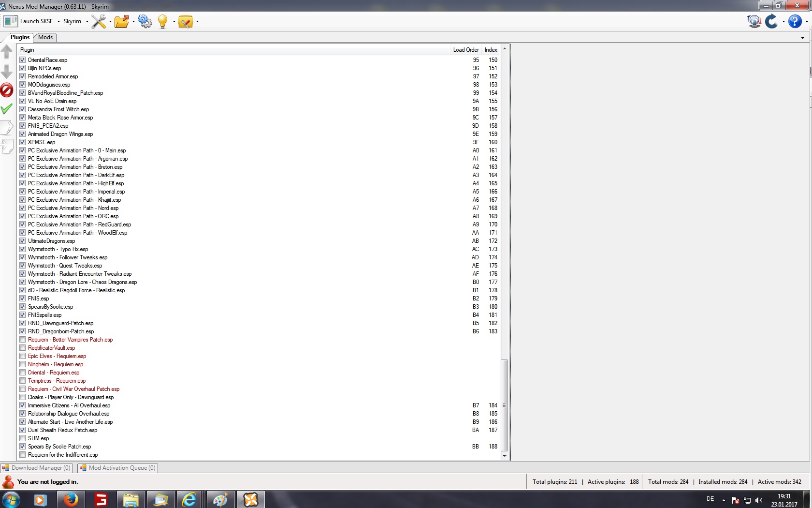
Task: Enable Epic Elves - Requiem.esp checkbox
Action: [x=22, y=356]
